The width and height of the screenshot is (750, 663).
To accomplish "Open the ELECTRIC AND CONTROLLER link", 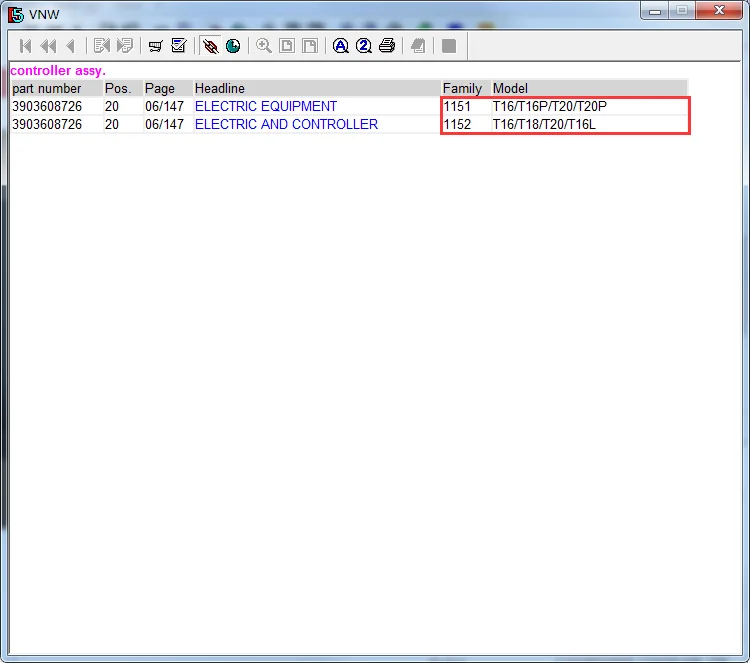I will coord(287,124).
